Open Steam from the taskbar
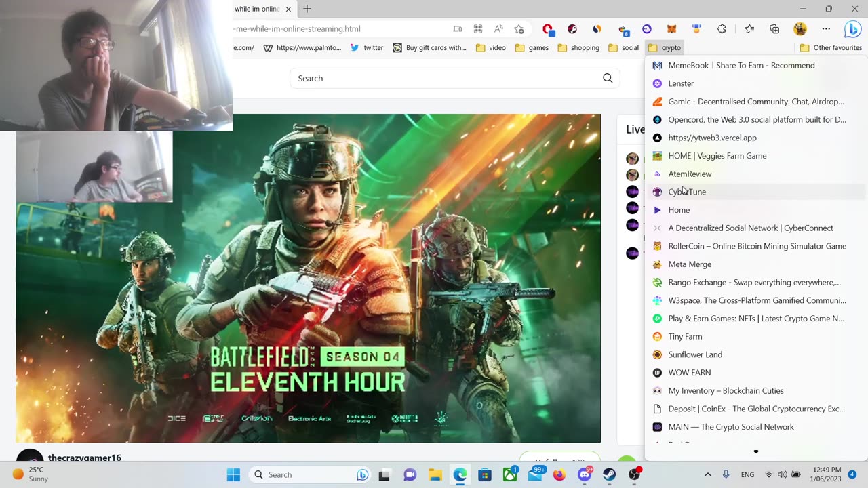Viewport: 868px width, 488px height. (610, 474)
